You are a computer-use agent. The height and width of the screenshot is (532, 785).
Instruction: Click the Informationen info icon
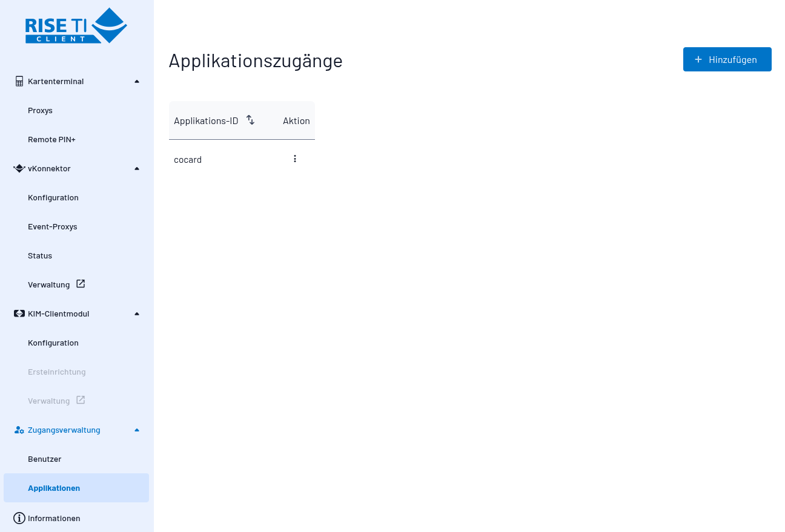(x=19, y=518)
